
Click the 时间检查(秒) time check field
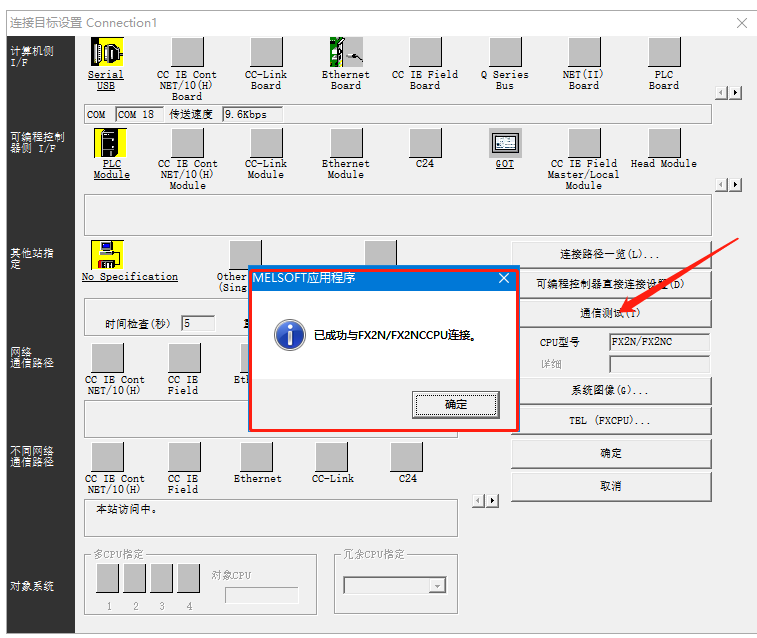coord(198,324)
